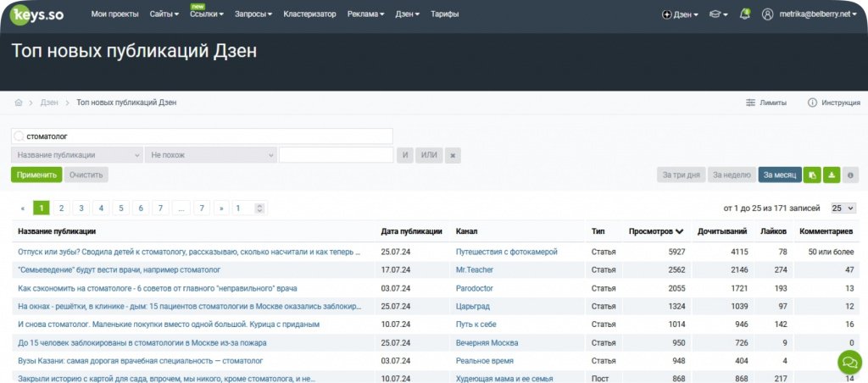This screenshot has height=383, width=868.
Task: Click the green download export icon
Action: [x=832, y=175]
